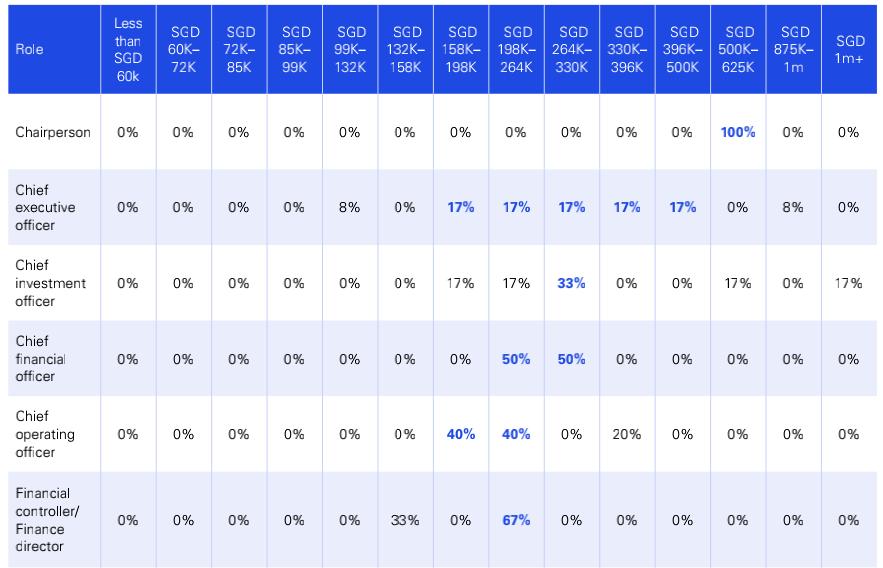Click the Chief financial officer row label
The image size is (883, 568).
[x=41, y=359]
